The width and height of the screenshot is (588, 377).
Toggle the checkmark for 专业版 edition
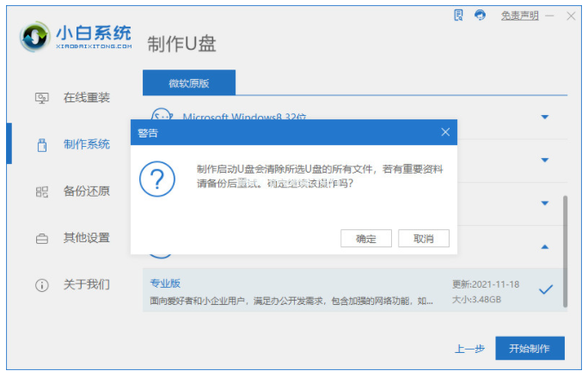pyautogui.click(x=545, y=290)
